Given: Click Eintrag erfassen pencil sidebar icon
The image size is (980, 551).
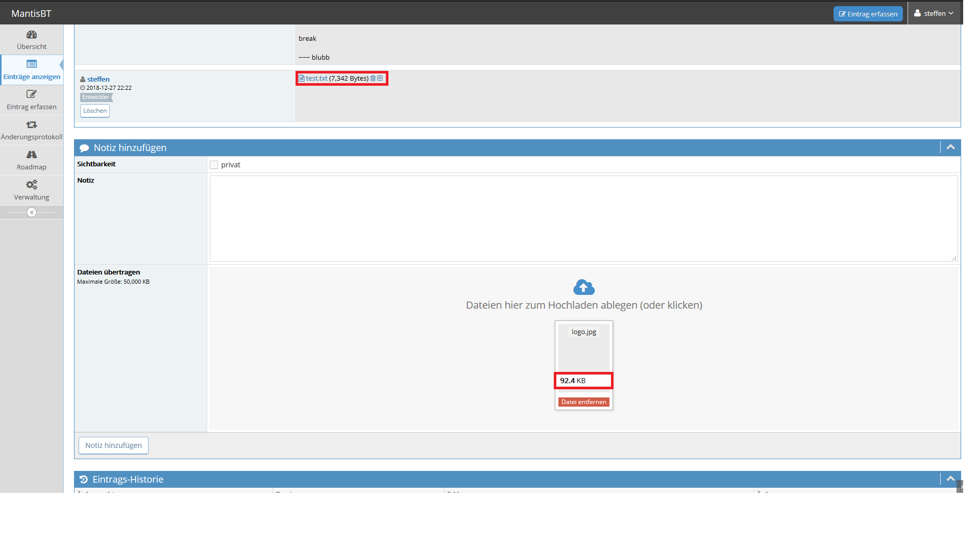Looking at the screenshot, I should [x=32, y=94].
